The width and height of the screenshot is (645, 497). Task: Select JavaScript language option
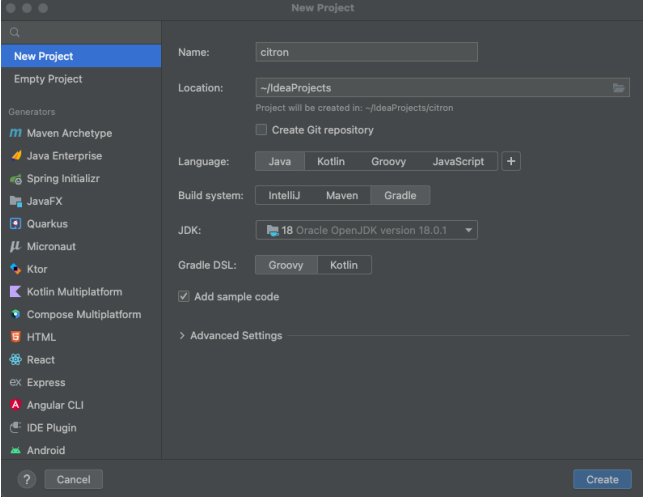[458, 161]
